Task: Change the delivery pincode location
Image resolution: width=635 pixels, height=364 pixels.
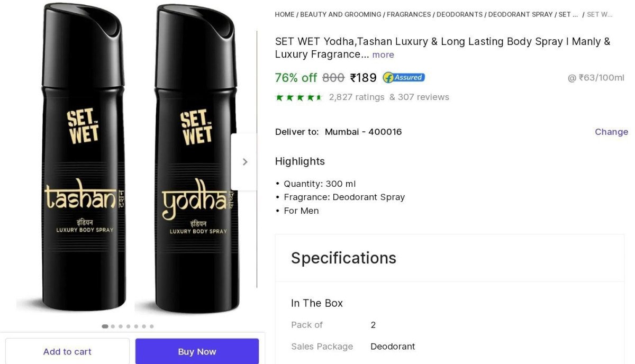Action: coord(611,132)
